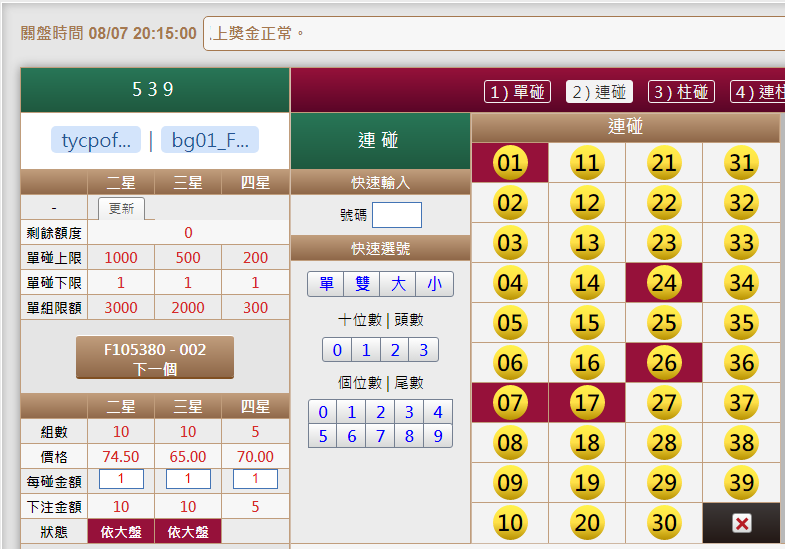The image size is (785, 549).
Task: Pick number ball 11
Action: (587, 163)
